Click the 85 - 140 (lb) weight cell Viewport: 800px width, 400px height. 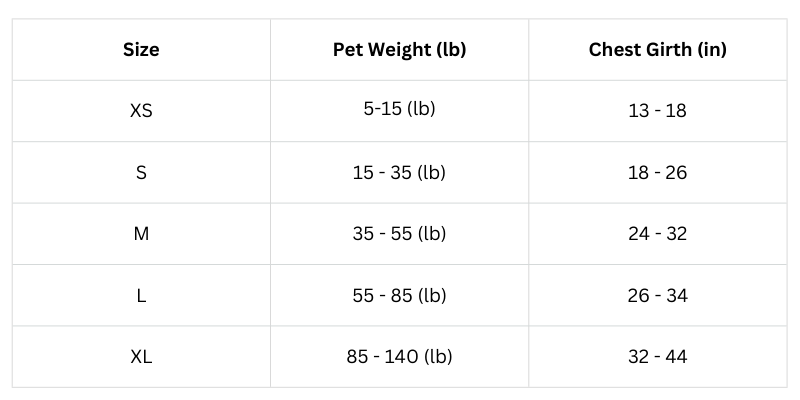coord(399,357)
